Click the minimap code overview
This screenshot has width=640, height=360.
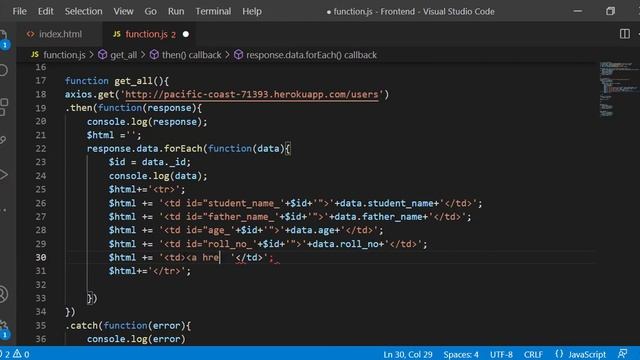(x=618, y=90)
